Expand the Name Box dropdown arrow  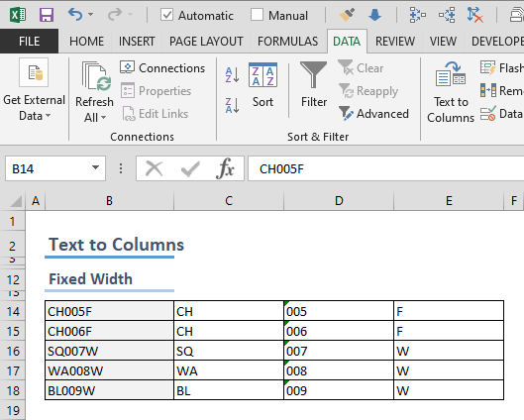click(95, 167)
